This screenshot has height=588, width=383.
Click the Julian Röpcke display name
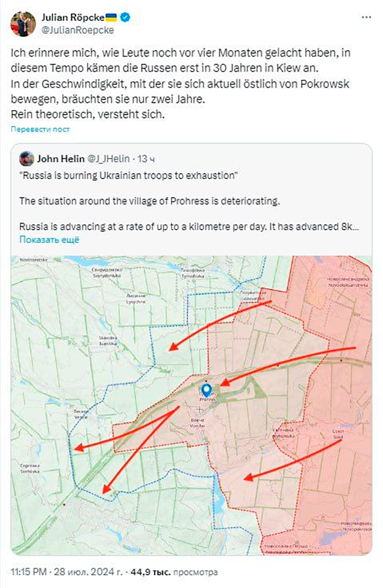coord(73,18)
